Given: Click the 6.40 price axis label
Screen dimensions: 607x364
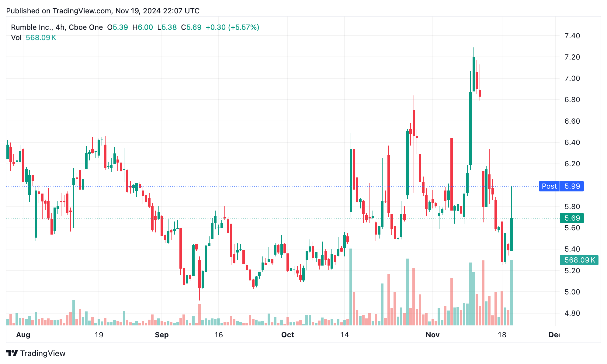Looking at the screenshot, I should click(x=572, y=143).
